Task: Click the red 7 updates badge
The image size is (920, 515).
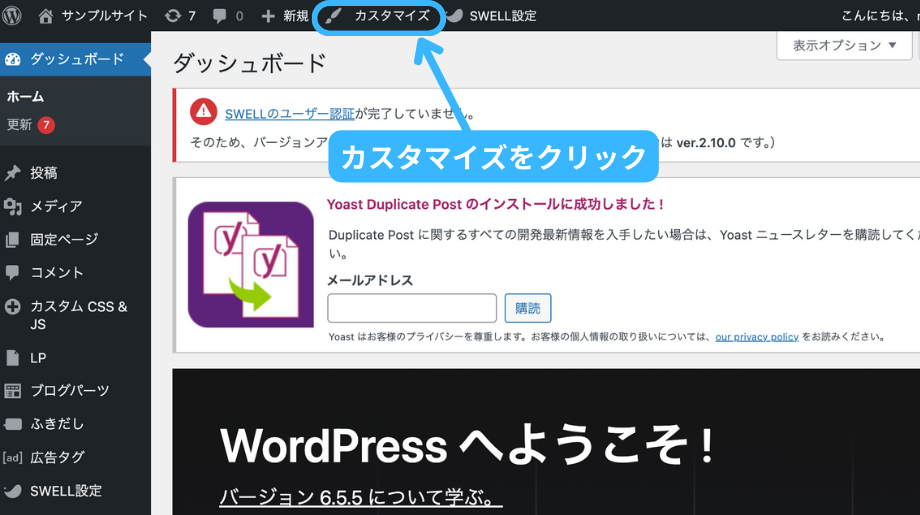Action: [46, 125]
